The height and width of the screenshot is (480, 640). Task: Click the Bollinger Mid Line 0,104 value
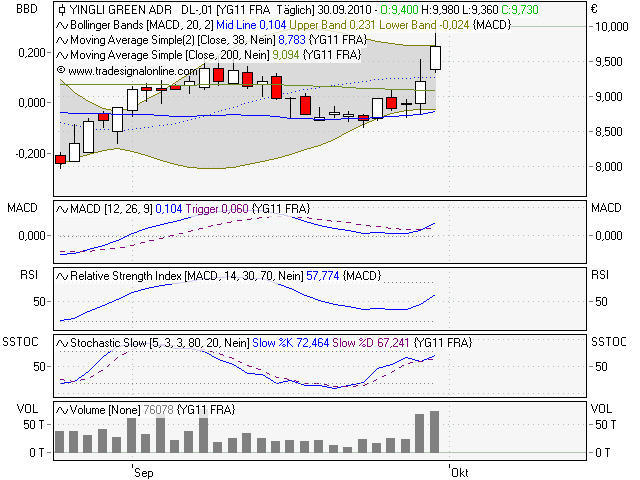[251, 25]
